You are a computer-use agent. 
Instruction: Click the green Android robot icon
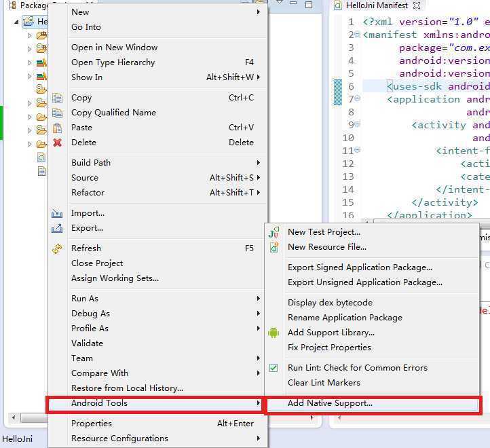[x=274, y=333]
